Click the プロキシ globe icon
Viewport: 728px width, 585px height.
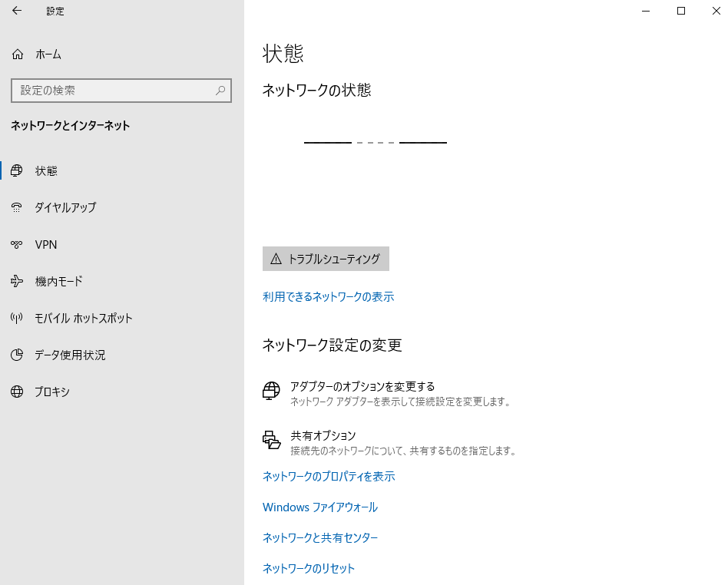click(x=17, y=392)
